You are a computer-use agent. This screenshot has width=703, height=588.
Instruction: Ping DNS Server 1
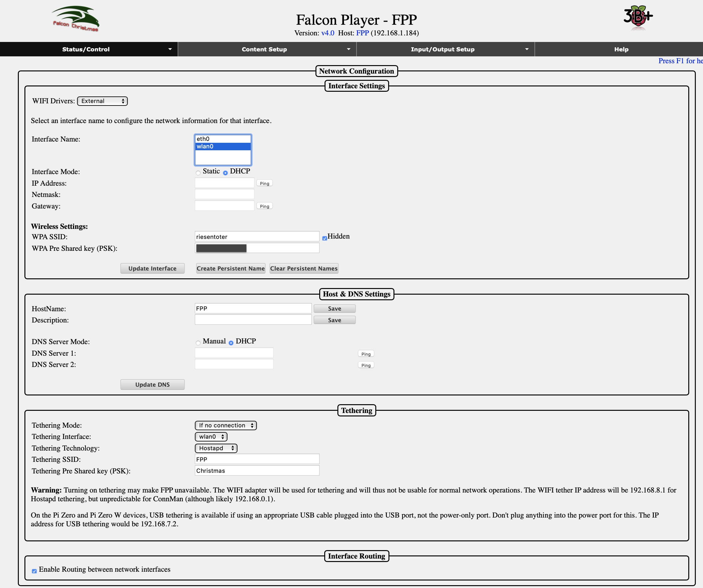click(x=366, y=354)
